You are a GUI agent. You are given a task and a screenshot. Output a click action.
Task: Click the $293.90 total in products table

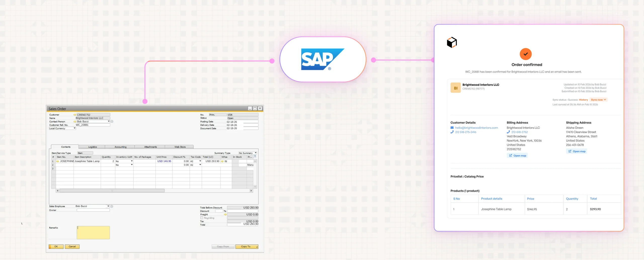(595, 209)
